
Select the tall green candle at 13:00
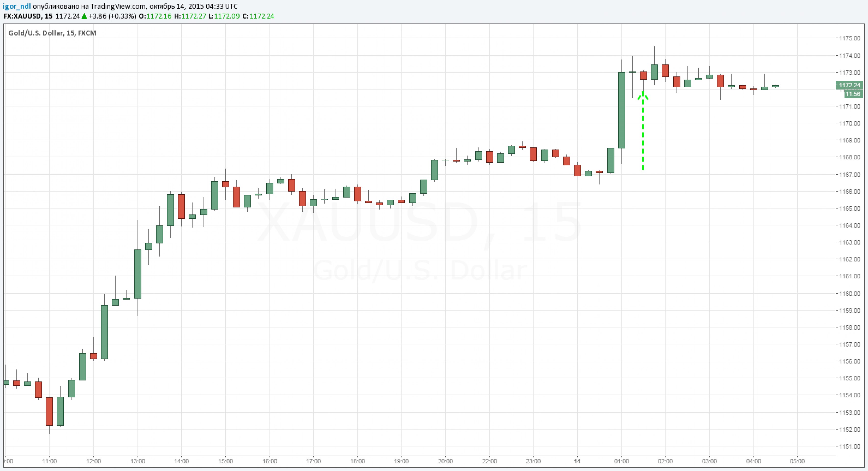[x=138, y=274]
